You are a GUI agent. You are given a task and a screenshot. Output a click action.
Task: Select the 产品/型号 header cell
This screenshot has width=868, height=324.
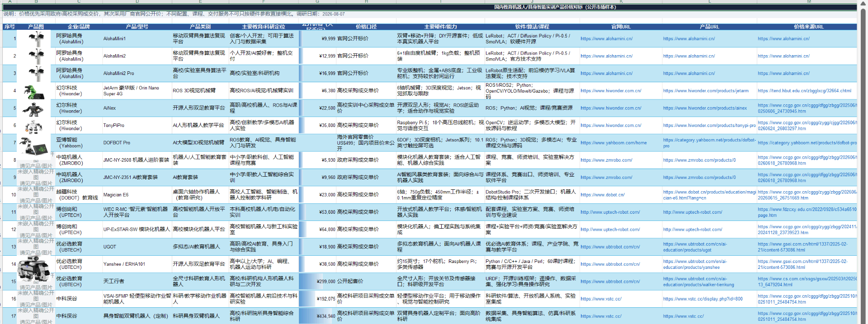[x=137, y=27]
